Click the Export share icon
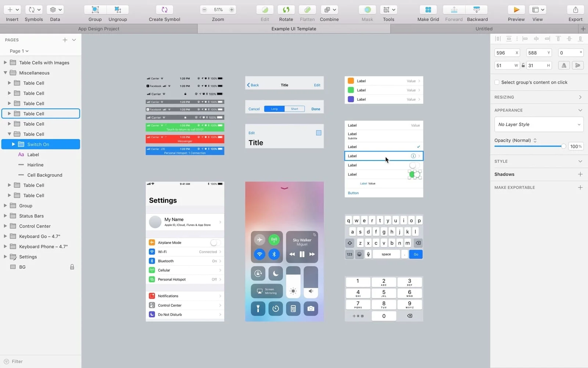 [576, 10]
